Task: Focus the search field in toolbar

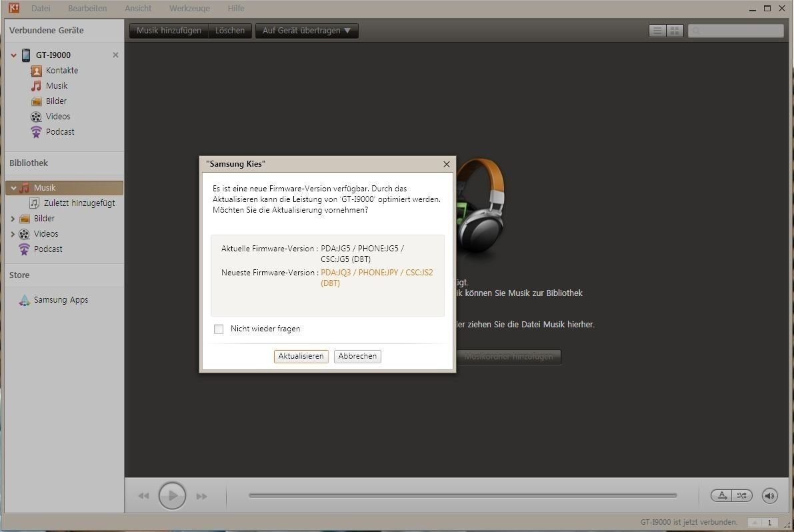Action: (736, 31)
